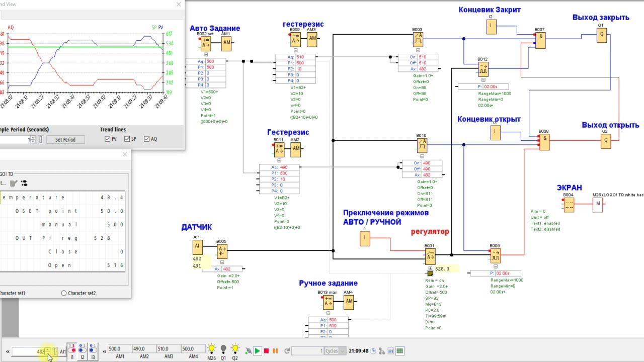Pause simulation with orange pause button
The image size is (644, 362).
click(x=275, y=351)
